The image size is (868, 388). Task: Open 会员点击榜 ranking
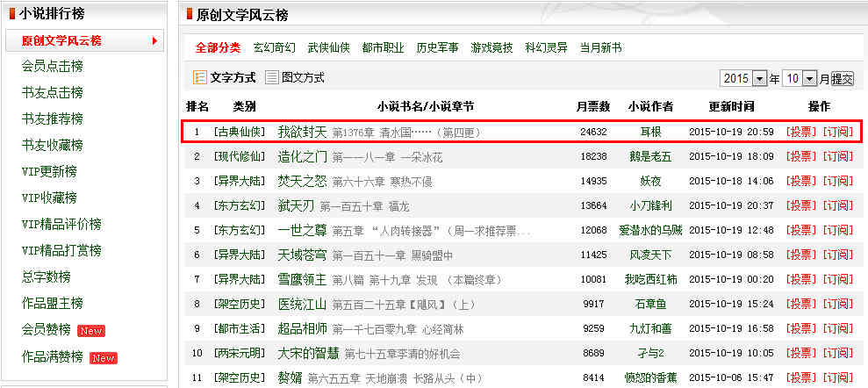(52, 67)
